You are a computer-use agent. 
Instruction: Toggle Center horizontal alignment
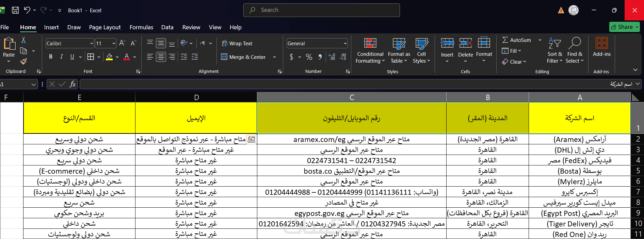tap(161, 57)
